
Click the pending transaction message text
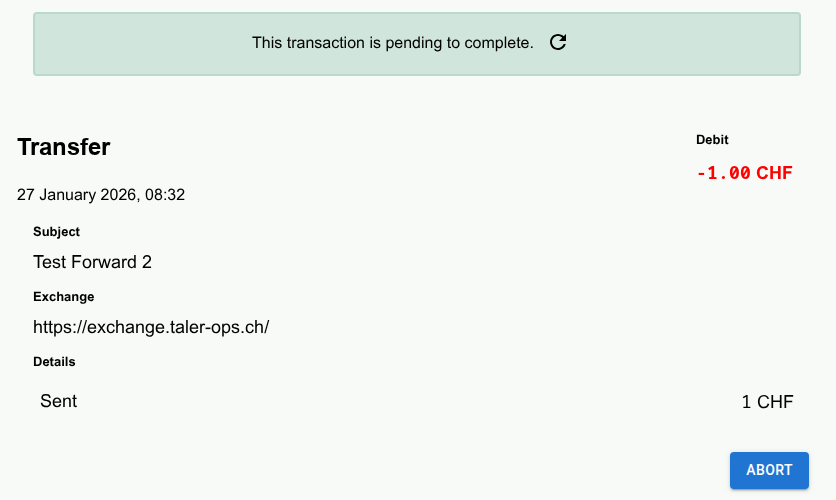point(392,43)
